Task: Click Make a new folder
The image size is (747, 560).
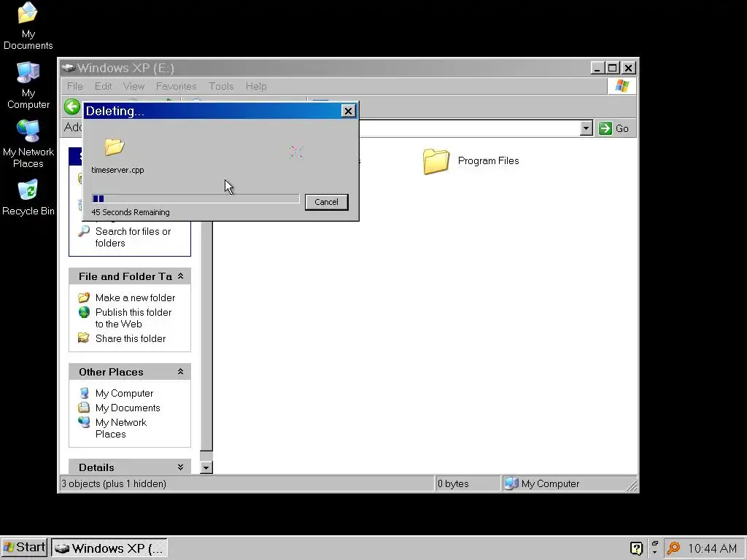Action: click(135, 297)
